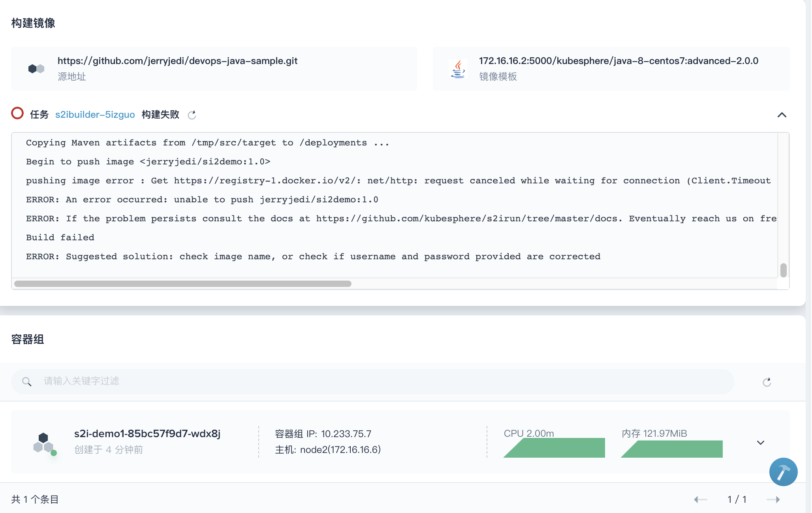Click the source repository hexagon icon
Image resolution: width=812 pixels, height=513 pixels.
click(x=36, y=68)
